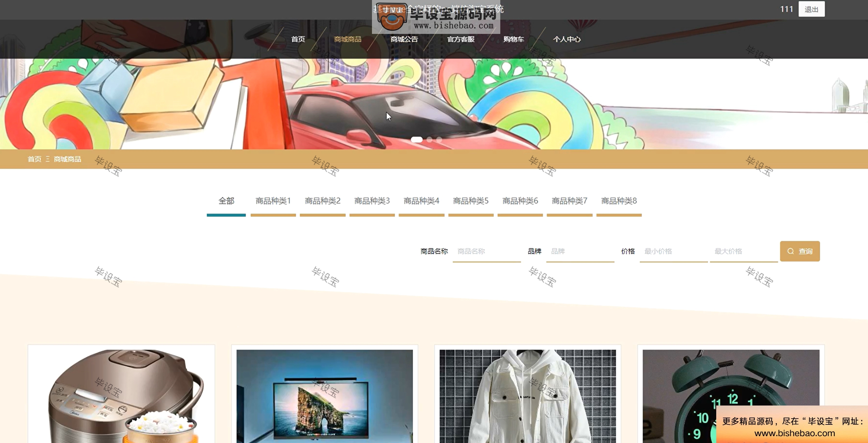Click the 退出 logout button

(811, 9)
